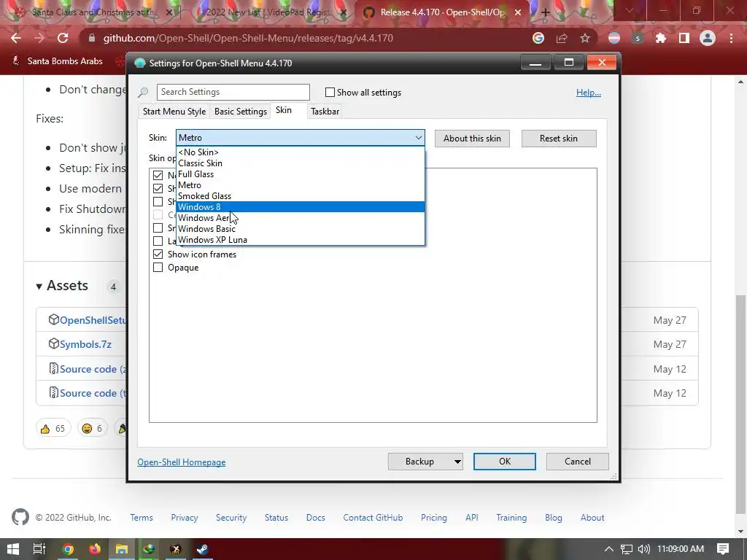Image resolution: width=747 pixels, height=560 pixels.
Task: Switch to Start Menu Style tab
Action: (174, 112)
